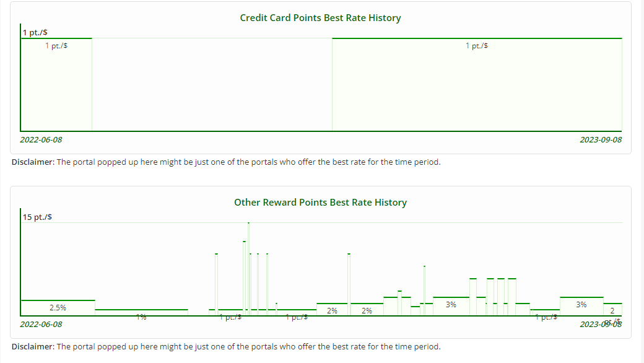Select the rightmost 3% segment in the Other Reward chart
The height and width of the screenshot is (363, 644).
(581, 306)
